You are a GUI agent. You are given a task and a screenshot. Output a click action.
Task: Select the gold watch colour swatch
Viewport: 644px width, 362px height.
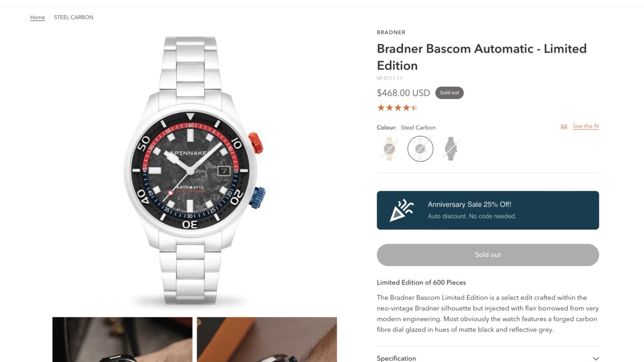tap(389, 149)
